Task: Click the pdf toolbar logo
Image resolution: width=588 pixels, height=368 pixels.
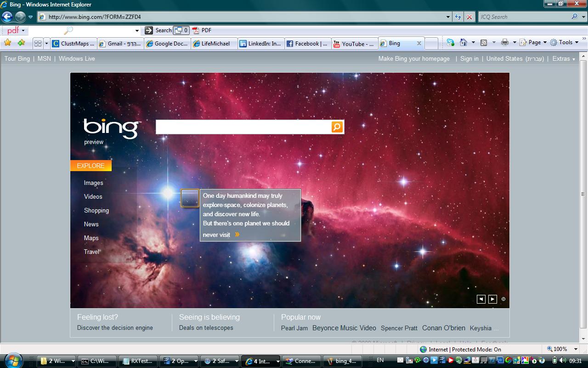Action: click(x=13, y=30)
